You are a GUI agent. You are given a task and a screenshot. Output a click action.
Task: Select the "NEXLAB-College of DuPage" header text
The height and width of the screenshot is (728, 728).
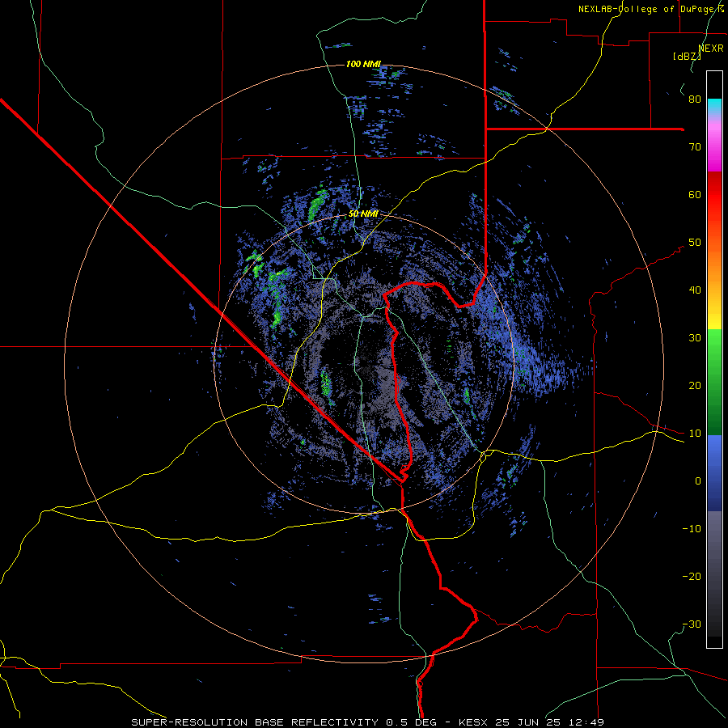(647, 9)
